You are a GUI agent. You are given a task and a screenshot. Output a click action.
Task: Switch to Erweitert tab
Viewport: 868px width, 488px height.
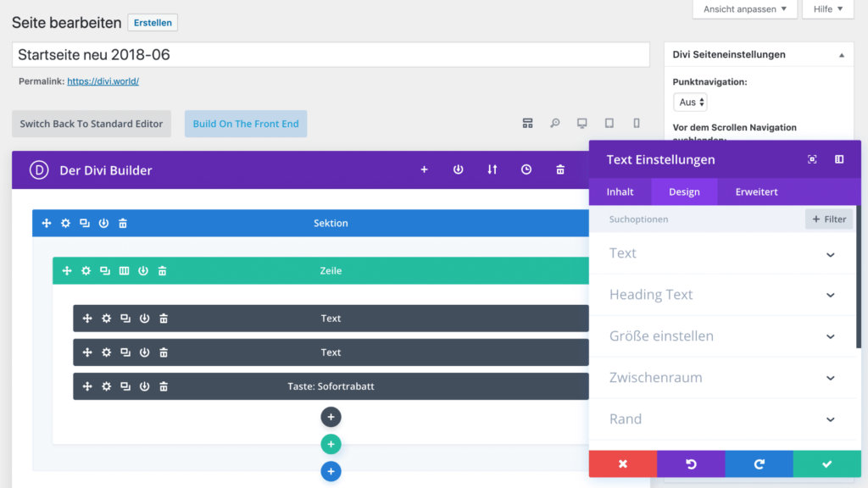pos(756,192)
